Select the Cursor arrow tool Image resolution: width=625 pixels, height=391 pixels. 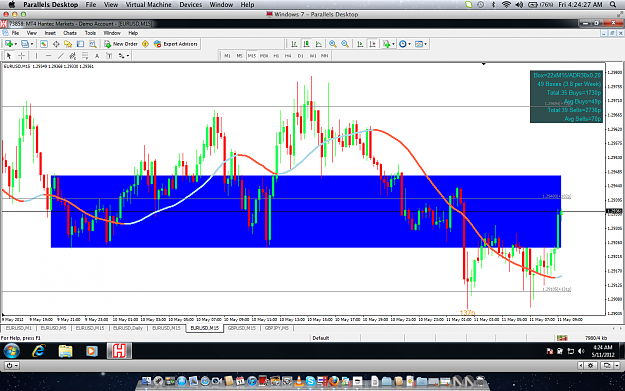click(9, 56)
